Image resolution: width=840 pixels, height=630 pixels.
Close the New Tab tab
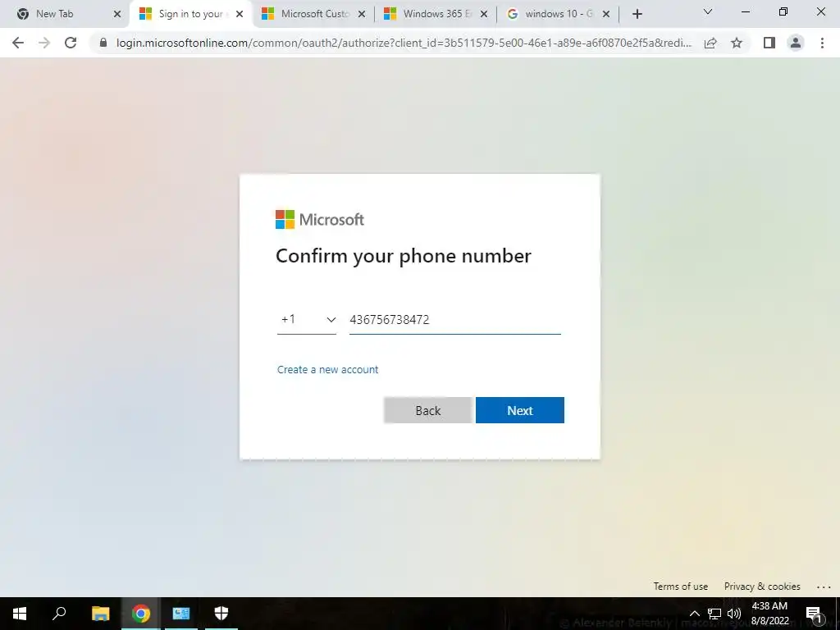point(117,14)
